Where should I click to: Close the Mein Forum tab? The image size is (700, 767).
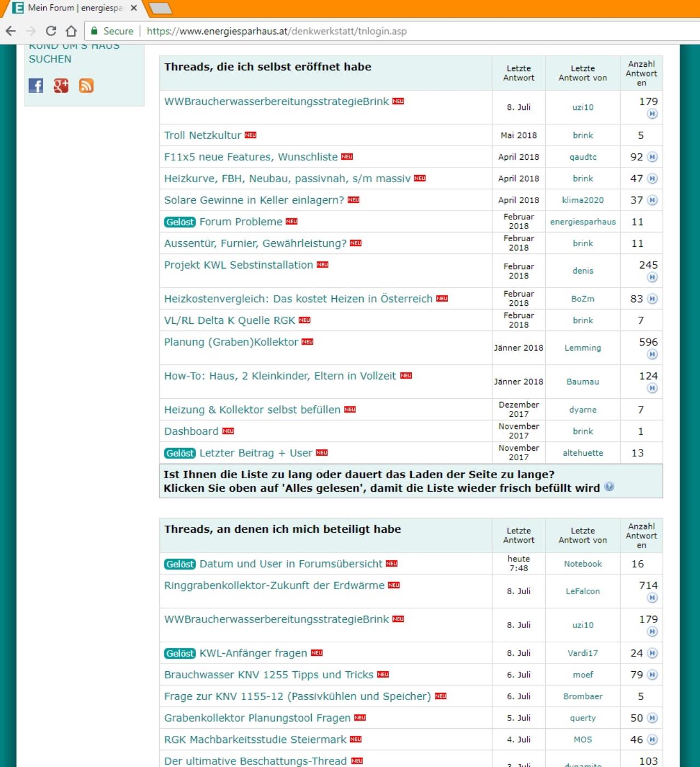[x=134, y=8]
